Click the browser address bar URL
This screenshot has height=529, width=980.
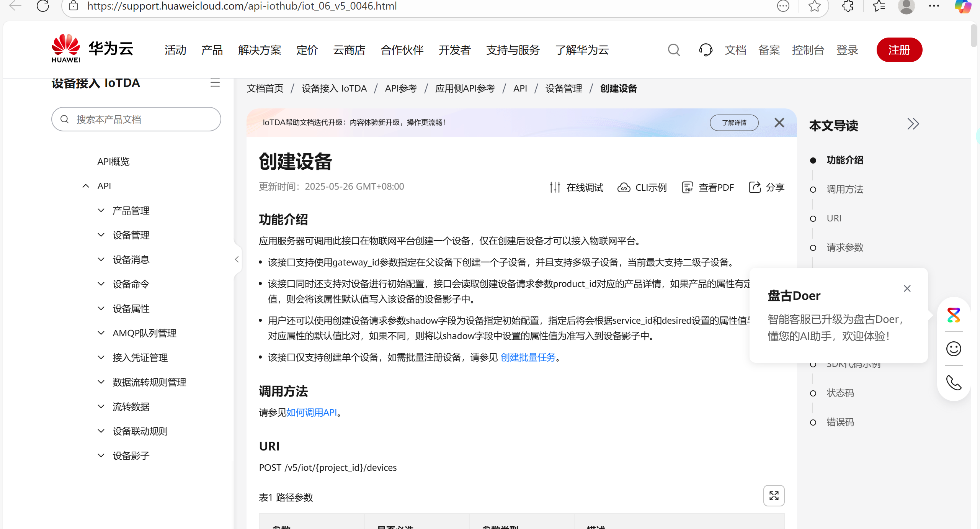point(242,6)
